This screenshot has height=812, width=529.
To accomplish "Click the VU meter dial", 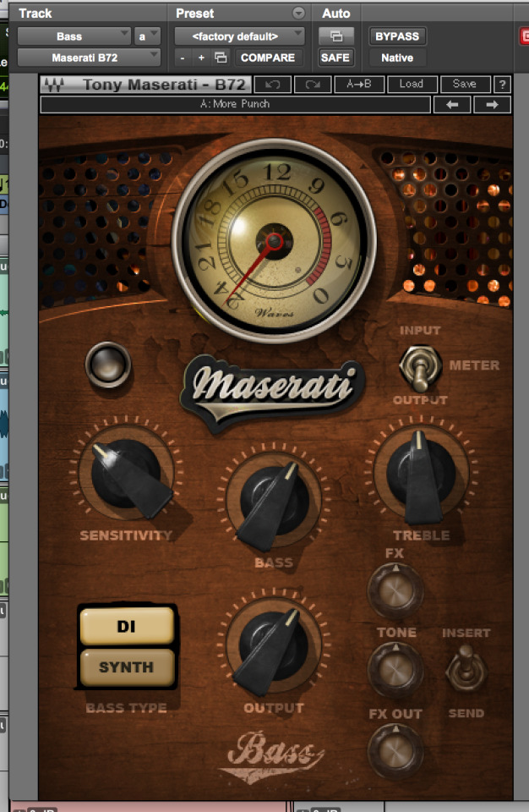I will pos(275,241).
